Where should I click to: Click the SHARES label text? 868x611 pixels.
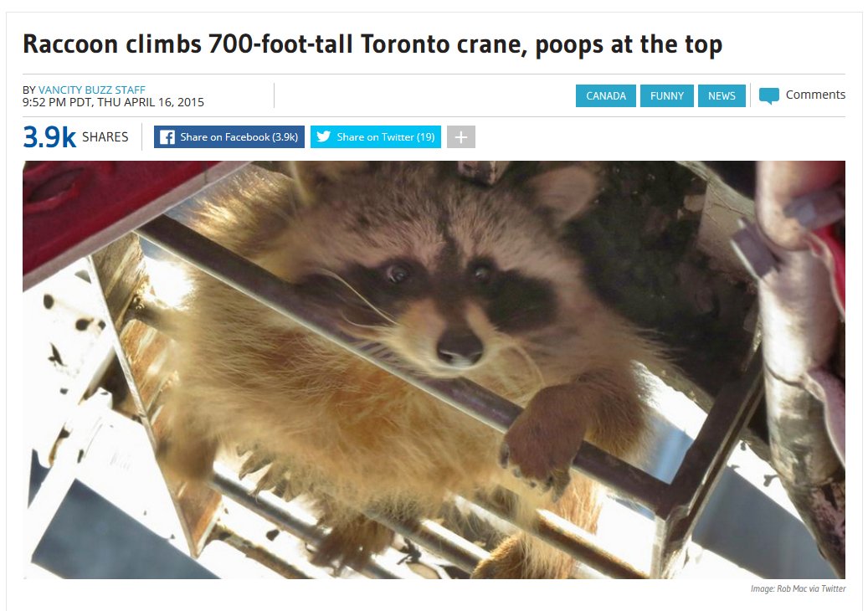pos(105,136)
